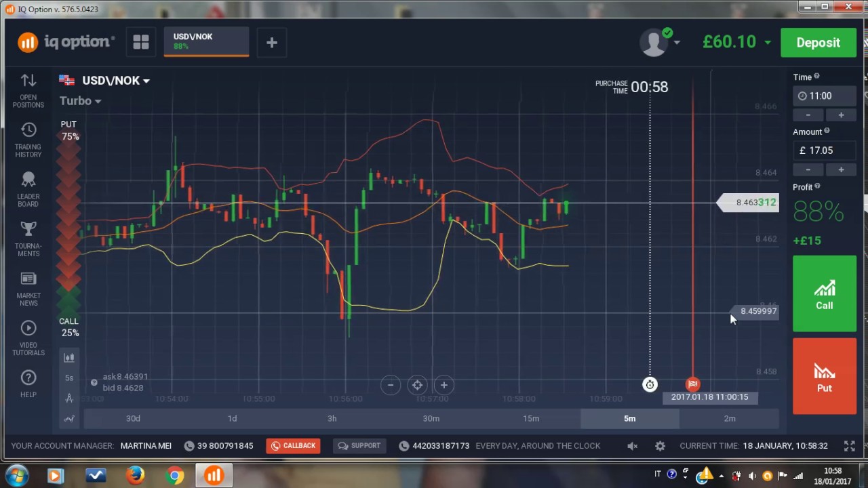Select the 5m timeframe
Viewport: 868px width, 488px height.
coord(630,418)
